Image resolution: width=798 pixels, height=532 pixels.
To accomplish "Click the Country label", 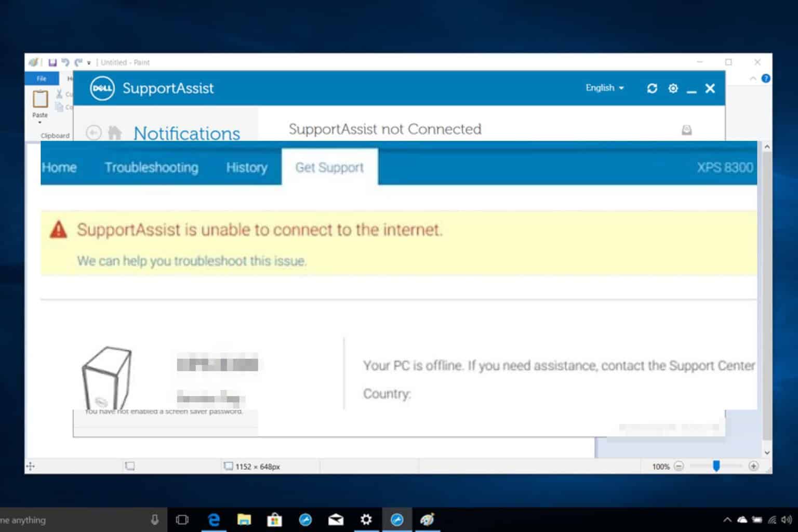I will pos(387,394).
